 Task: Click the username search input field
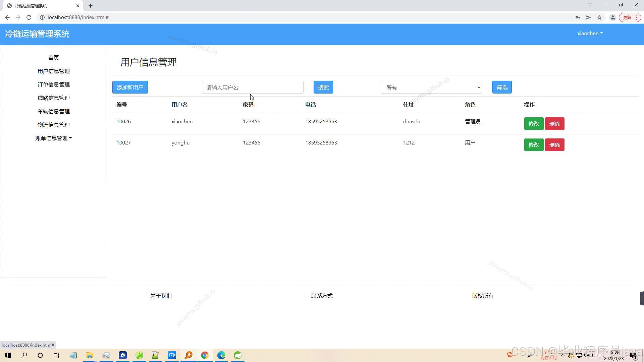[252, 87]
